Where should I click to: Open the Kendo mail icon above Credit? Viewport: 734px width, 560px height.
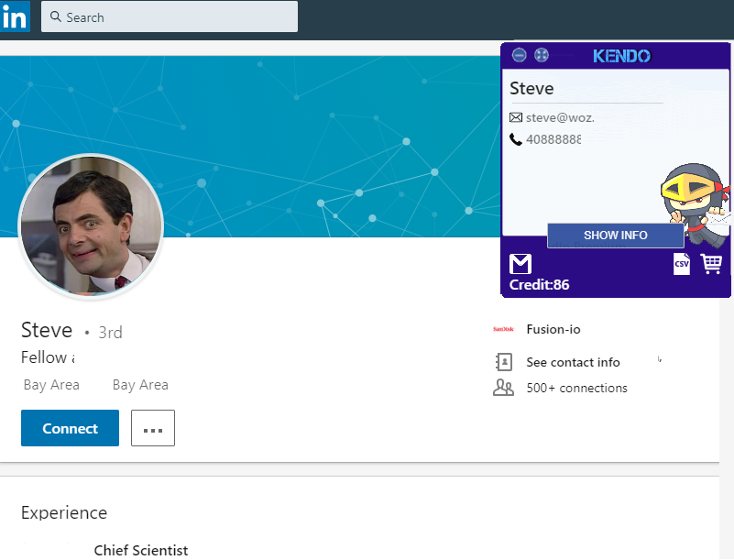(x=520, y=265)
